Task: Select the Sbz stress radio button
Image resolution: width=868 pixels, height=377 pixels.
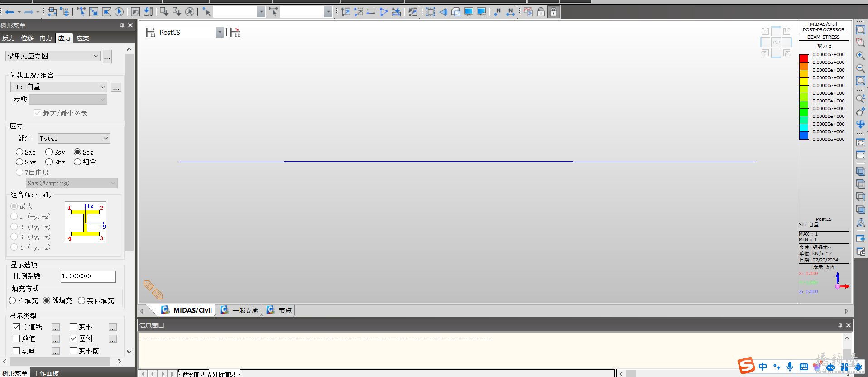Action: tap(49, 162)
